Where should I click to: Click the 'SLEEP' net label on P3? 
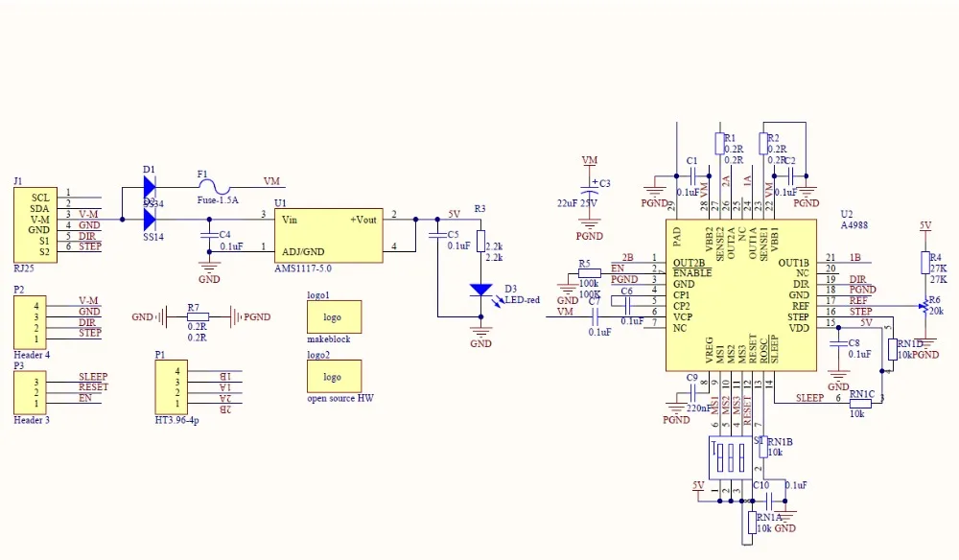pos(93,377)
